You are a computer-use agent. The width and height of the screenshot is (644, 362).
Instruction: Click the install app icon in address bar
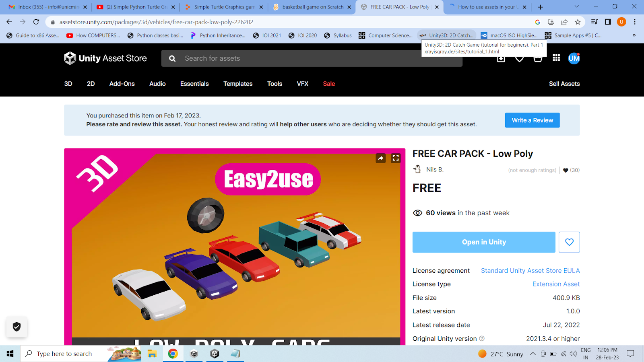[551, 22]
